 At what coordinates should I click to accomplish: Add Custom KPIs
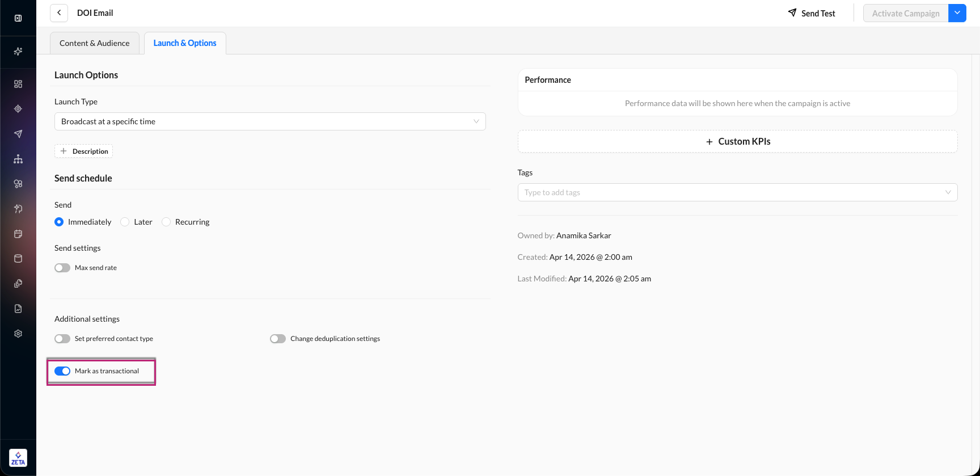pyautogui.click(x=737, y=141)
